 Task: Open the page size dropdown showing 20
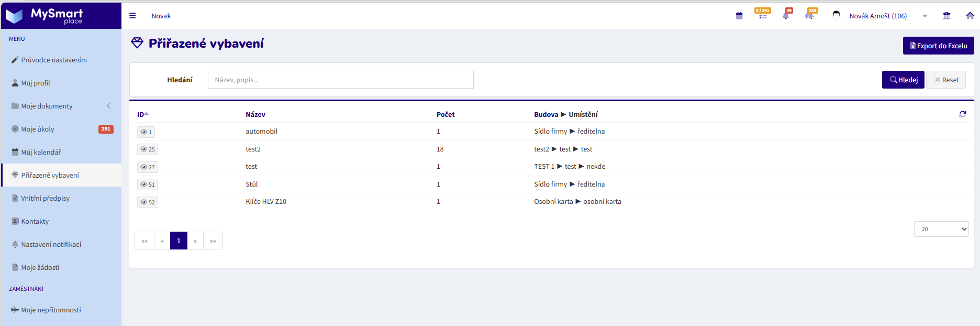[x=941, y=229]
